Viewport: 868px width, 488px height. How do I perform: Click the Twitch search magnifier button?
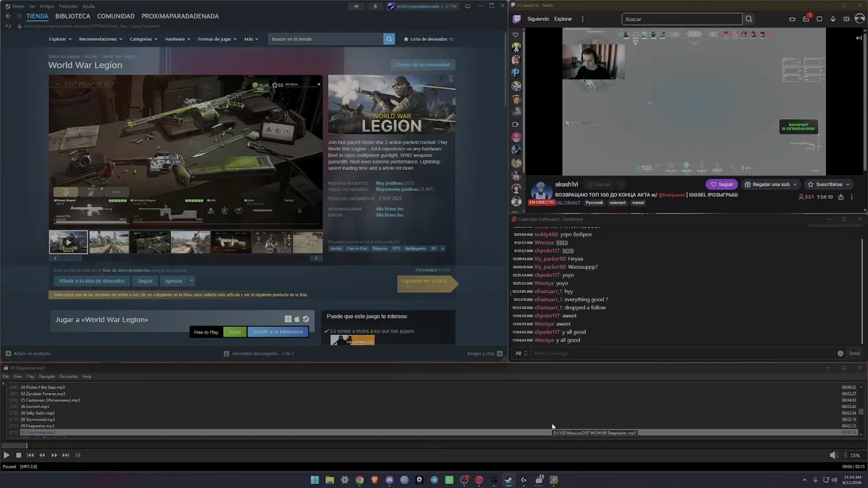(x=749, y=19)
